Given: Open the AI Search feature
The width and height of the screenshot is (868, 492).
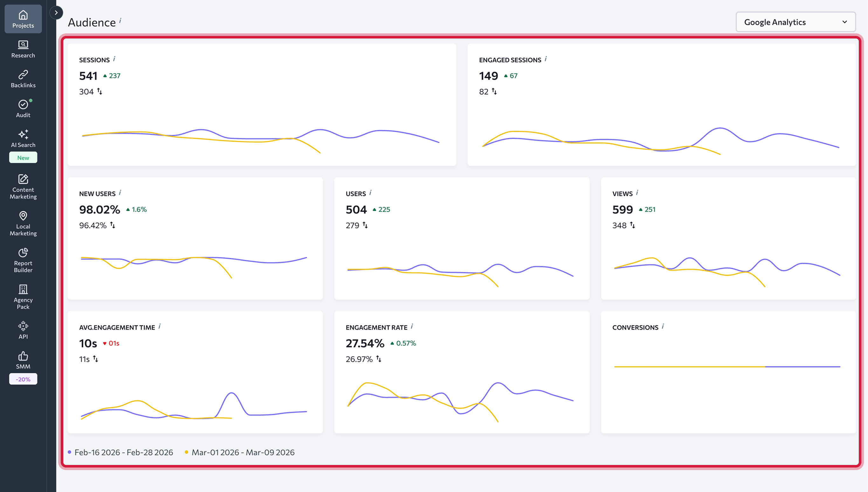Looking at the screenshot, I should [23, 138].
